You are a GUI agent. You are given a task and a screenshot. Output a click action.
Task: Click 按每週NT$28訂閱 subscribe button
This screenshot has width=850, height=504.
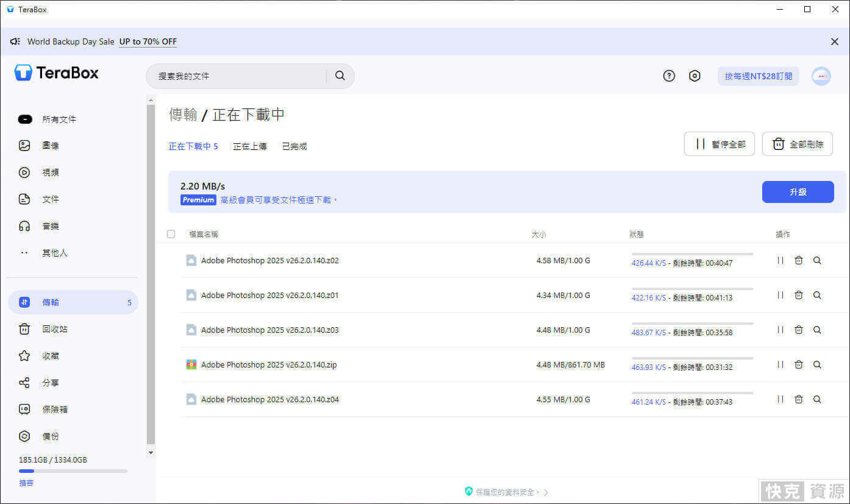tap(759, 76)
